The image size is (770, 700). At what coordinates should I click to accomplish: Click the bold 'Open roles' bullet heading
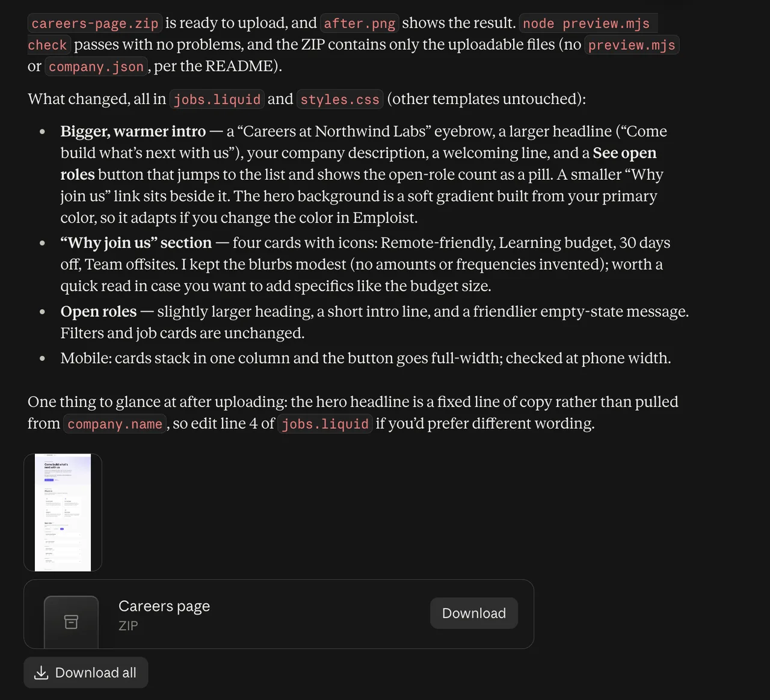99,312
